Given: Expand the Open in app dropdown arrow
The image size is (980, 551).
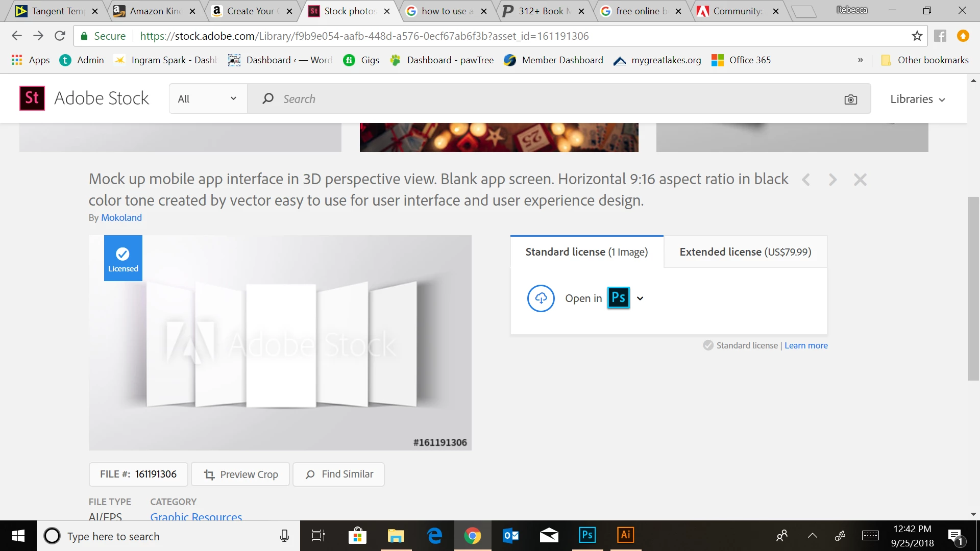Looking at the screenshot, I should 640,298.
